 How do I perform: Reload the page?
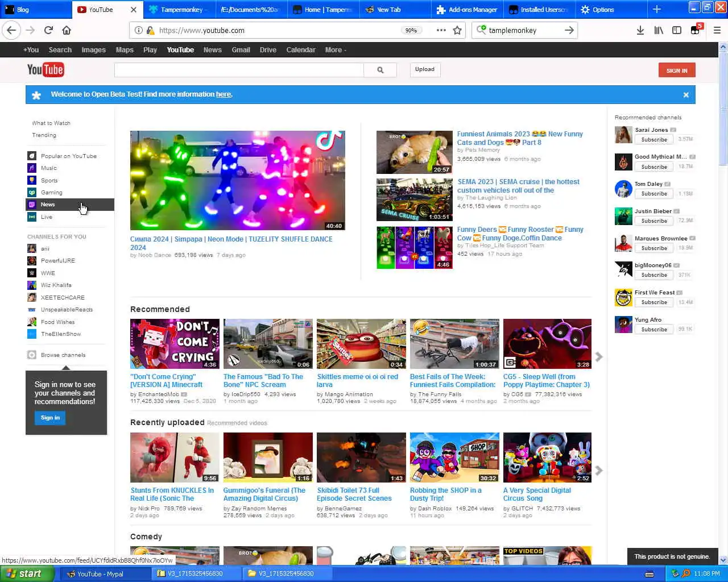tap(48, 30)
